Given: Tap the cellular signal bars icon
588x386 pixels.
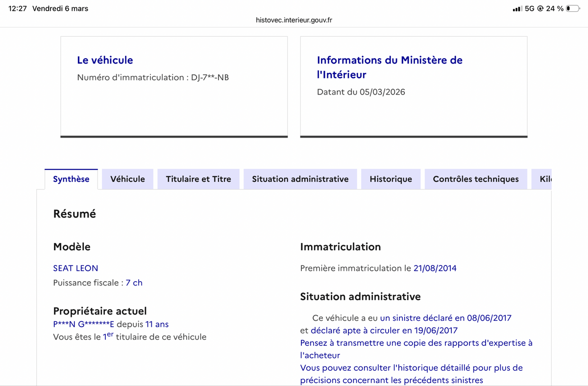Looking at the screenshot, I should [517, 9].
